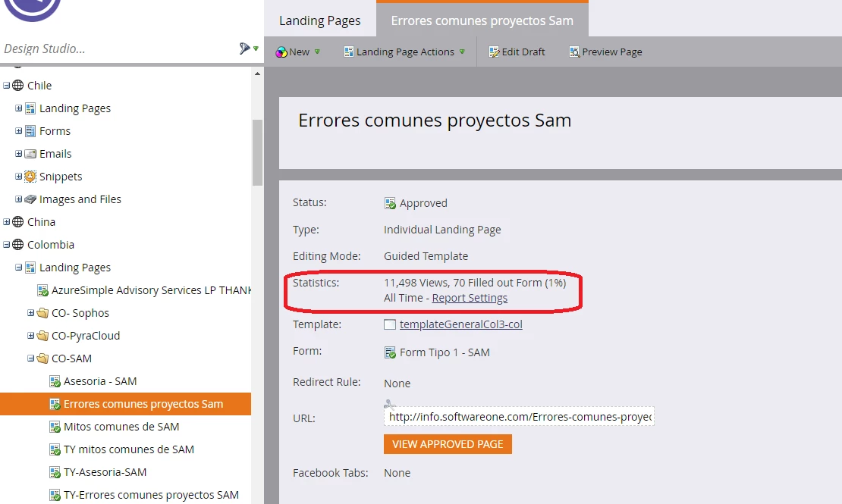This screenshot has width=842, height=504.
Task: Click the template page icon
Action: pos(390,324)
